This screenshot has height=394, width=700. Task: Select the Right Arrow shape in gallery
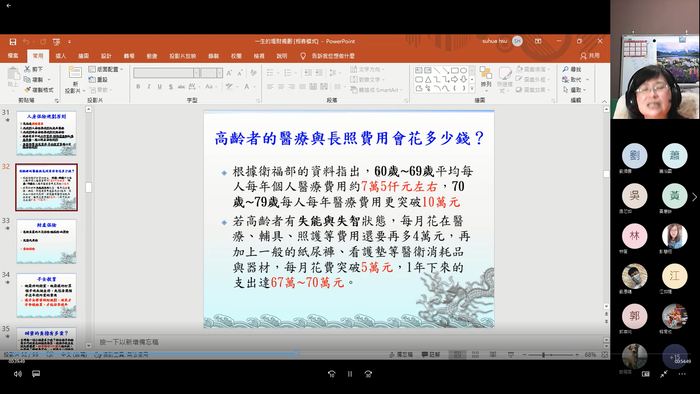click(454, 79)
